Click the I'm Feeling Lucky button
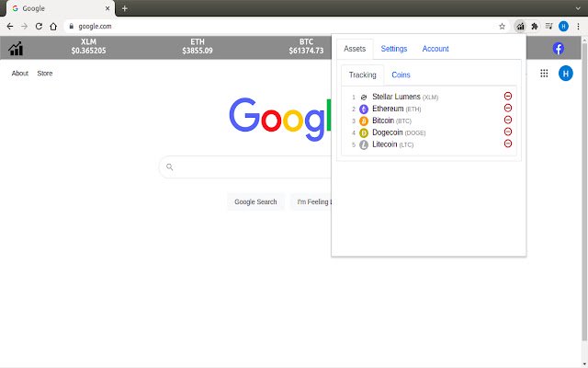Screen dimensions: 588x368 (311, 201)
